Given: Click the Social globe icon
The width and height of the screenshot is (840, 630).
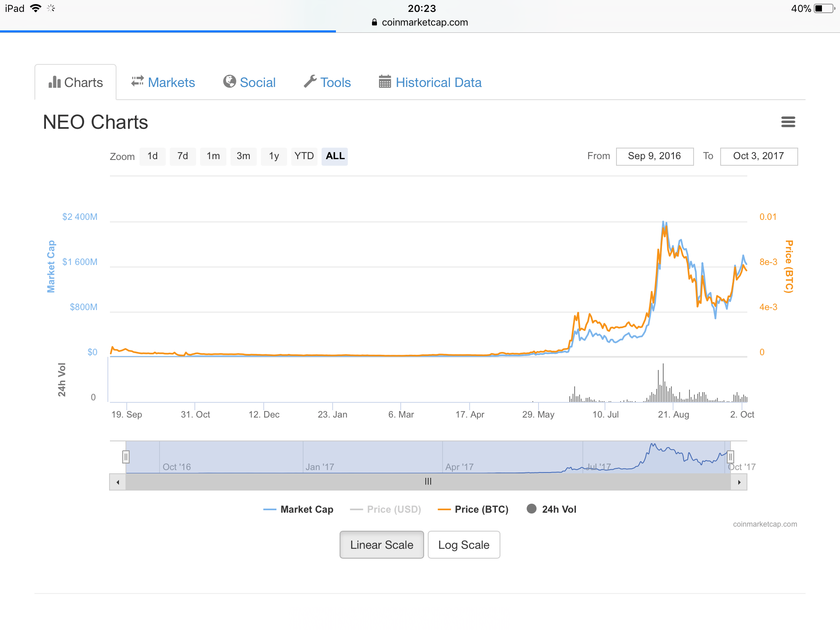Looking at the screenshot, I should 229,81.
